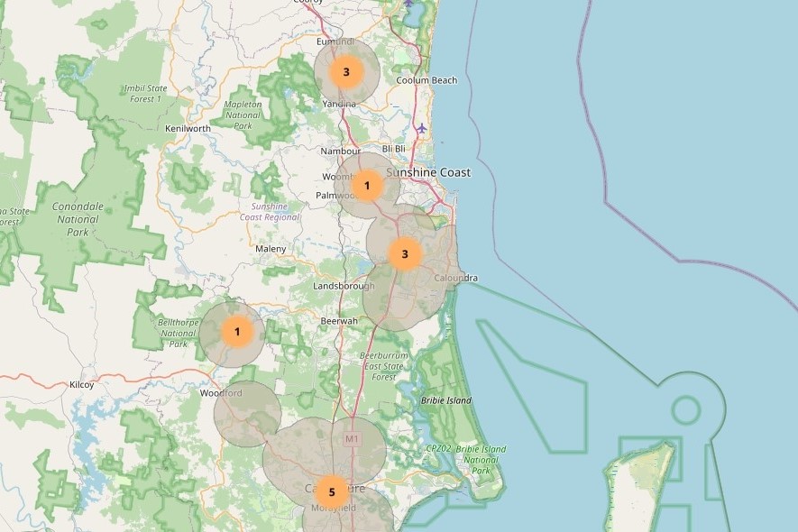Click the grey circle over Woodford
The image size is (798, 532).
[x=246, y=413]
